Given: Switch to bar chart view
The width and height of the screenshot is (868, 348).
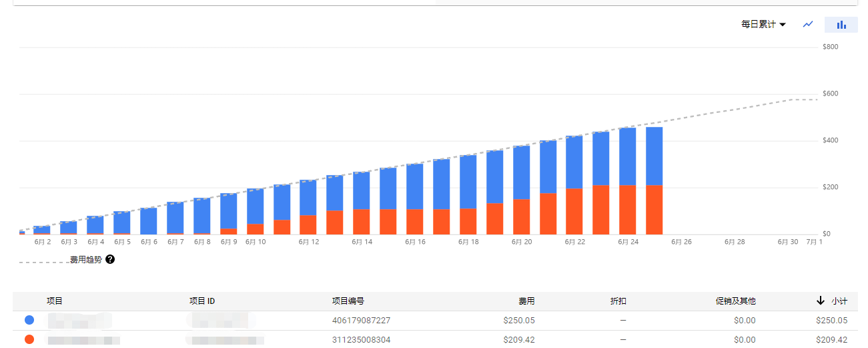Looking at the screenshot, I should pyautogui.click(x=841, y=25).
